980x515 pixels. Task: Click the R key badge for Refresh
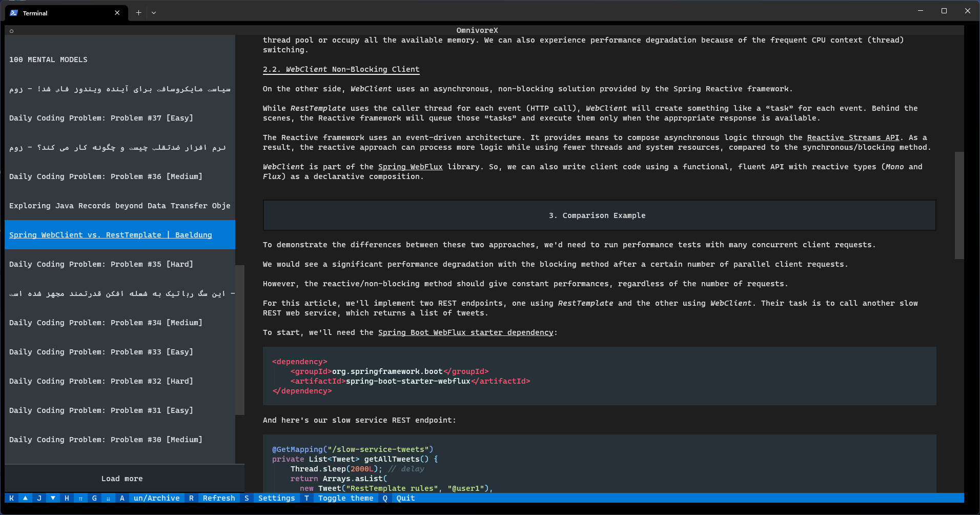click(x=191, y=498)
